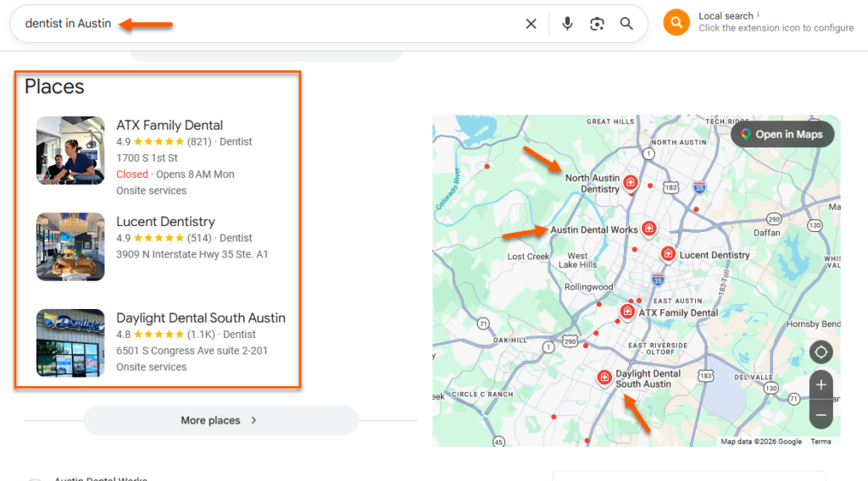Click 'Onsite services' under ATX Family Dental

(151, 191)
